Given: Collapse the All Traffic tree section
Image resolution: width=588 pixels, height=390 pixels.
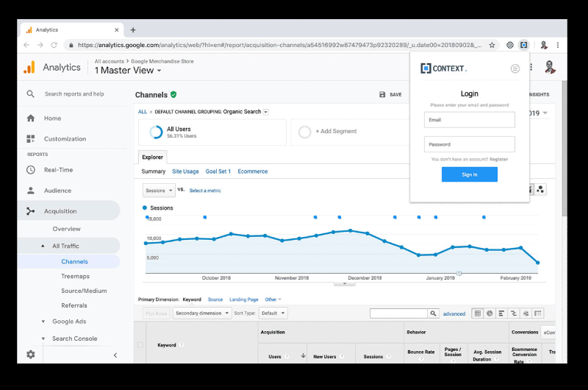Looking at the screenshot, I should tap(43, 247).
